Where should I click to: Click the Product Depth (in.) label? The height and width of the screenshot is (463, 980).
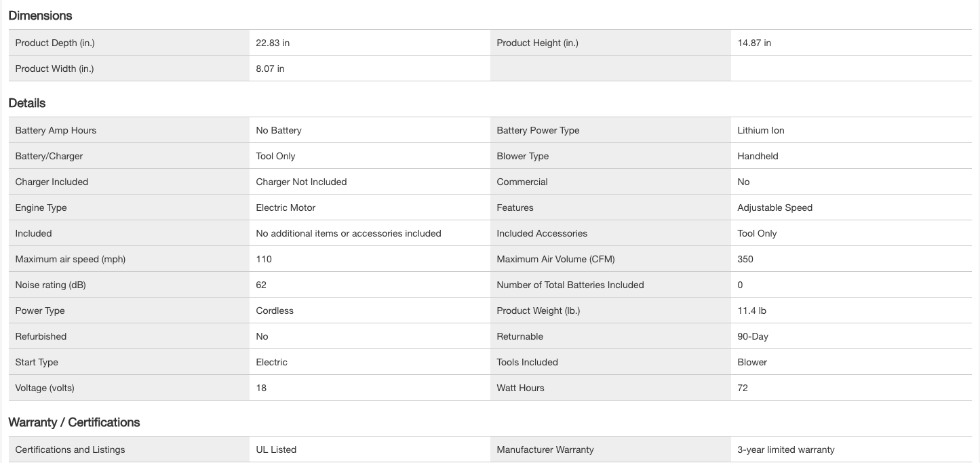pyautogui.click(x=55, y=43)
